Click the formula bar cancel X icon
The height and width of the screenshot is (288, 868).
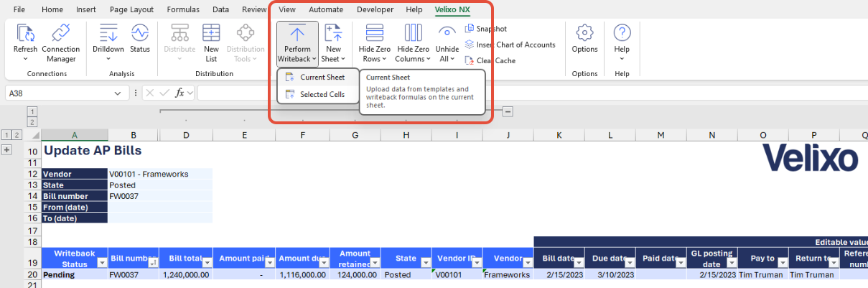[x=149, y=93]
